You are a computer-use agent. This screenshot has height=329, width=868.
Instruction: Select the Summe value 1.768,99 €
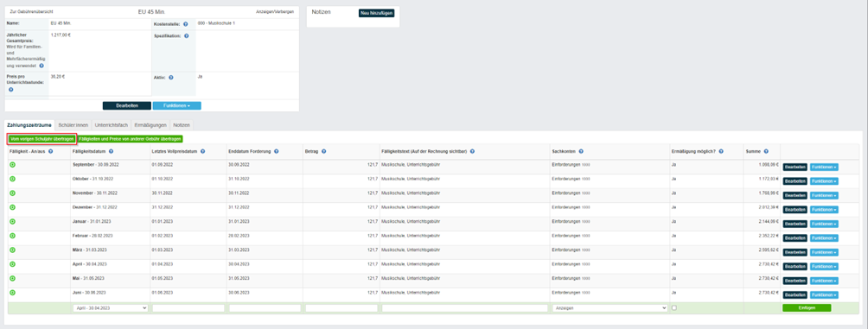click(x=769, y=193)
